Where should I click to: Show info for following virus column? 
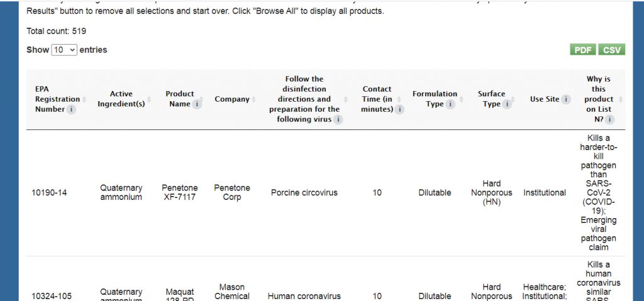338,119
